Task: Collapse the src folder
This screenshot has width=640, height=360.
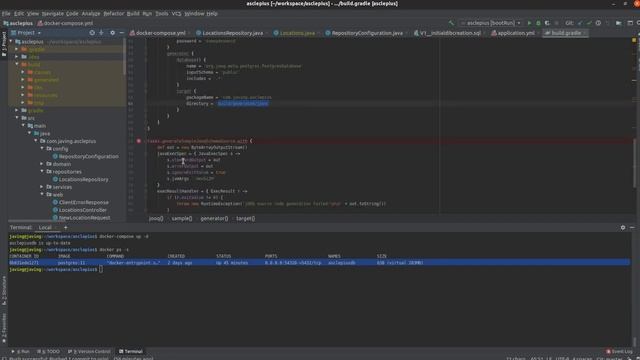Action: point(17,118)
